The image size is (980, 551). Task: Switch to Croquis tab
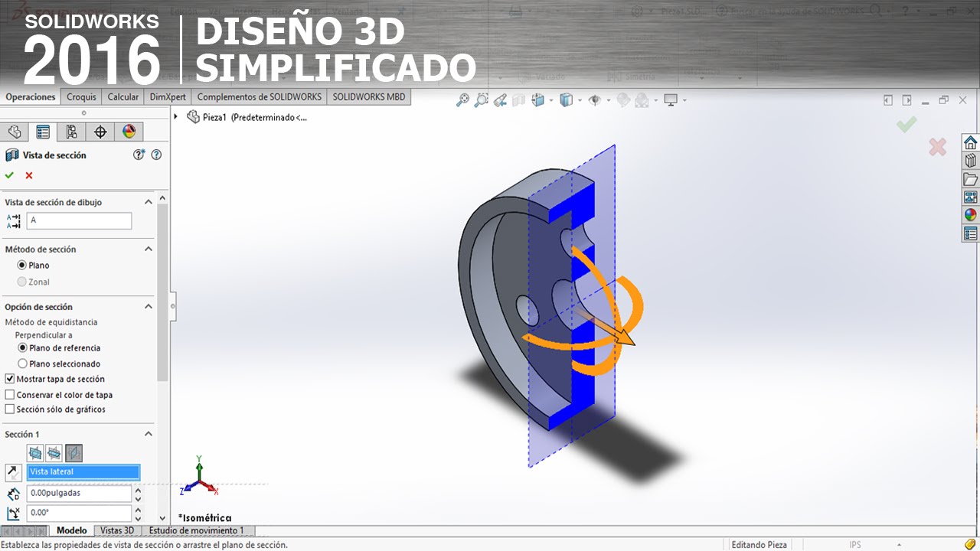(81, 97)
